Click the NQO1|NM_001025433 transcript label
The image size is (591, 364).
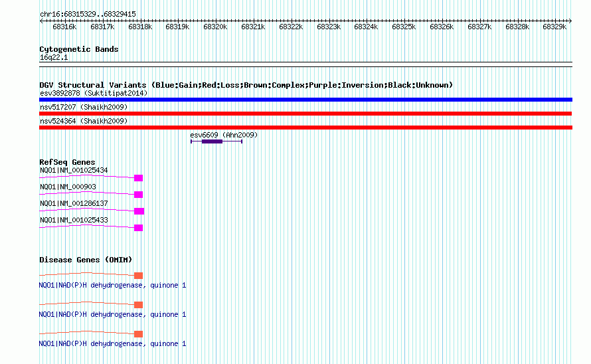(74, 220)
